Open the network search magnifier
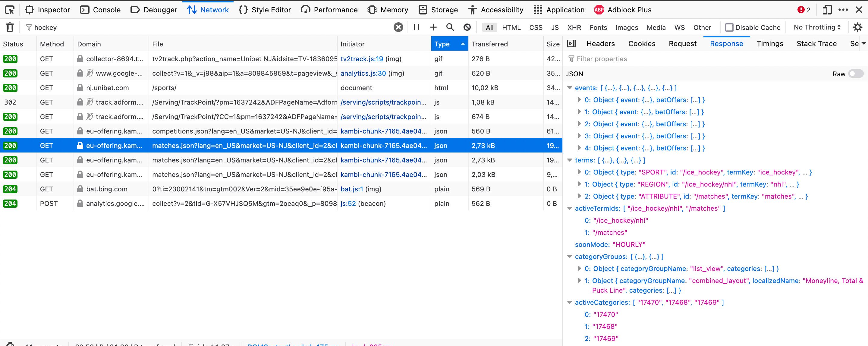Screen dimensions: 868x346 coord(450,27)
